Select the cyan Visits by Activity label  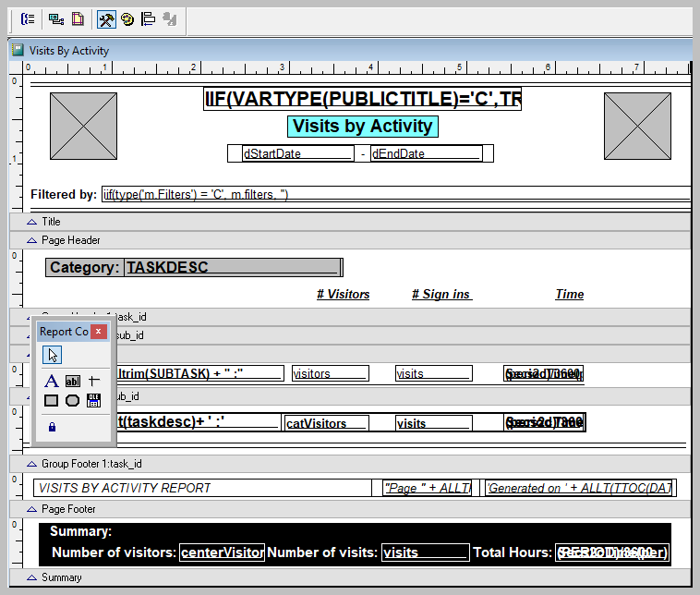(x=363, y=127)
